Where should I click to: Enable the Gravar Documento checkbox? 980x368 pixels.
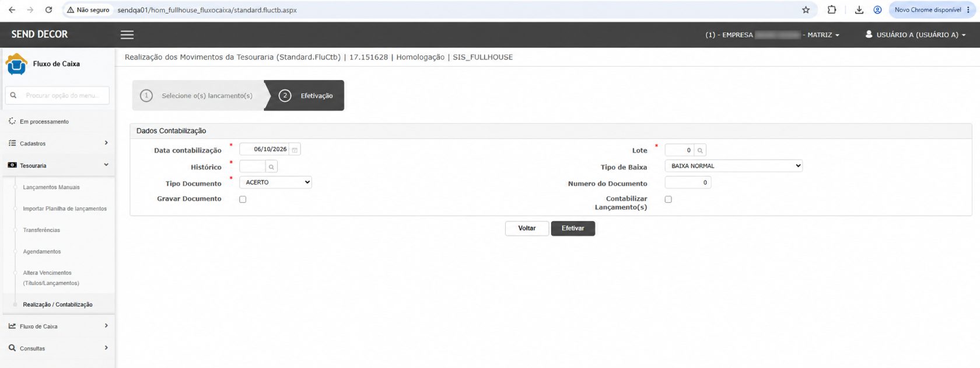pyautogui.click(x=243, y=199)
